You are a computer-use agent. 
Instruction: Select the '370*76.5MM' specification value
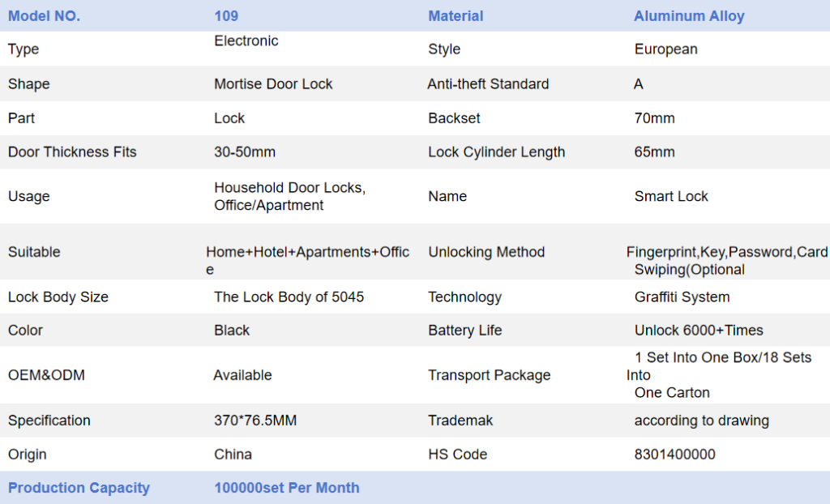pos(255,421)
